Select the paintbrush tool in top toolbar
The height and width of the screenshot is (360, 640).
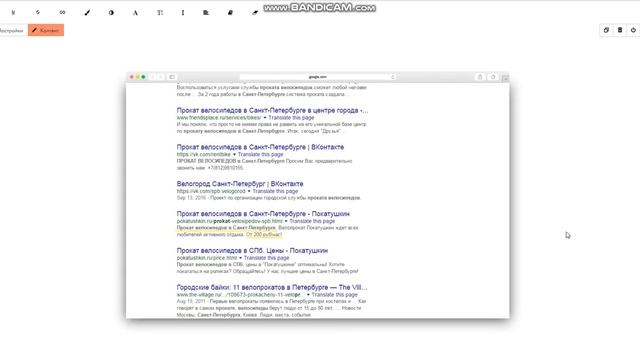(x=87, y=13)
